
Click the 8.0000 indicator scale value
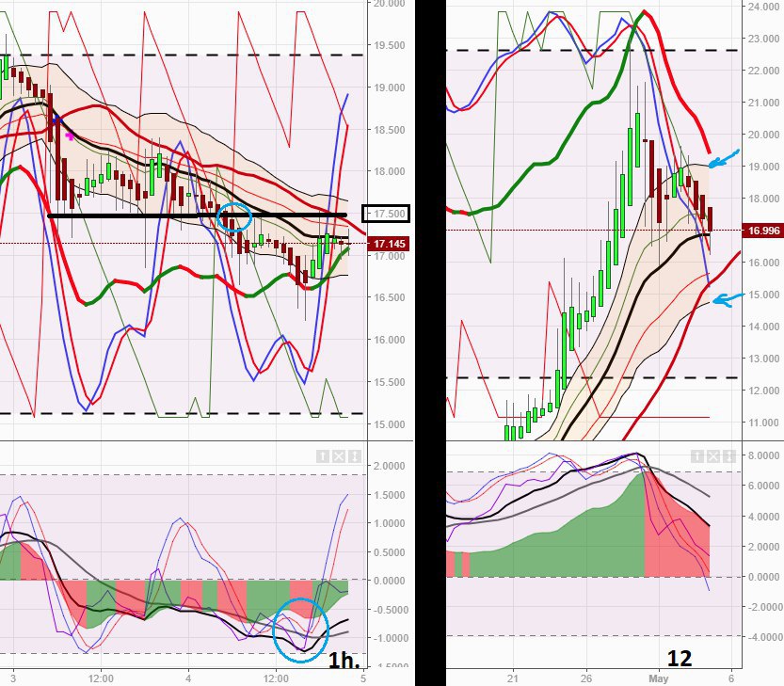pos(764,455)
